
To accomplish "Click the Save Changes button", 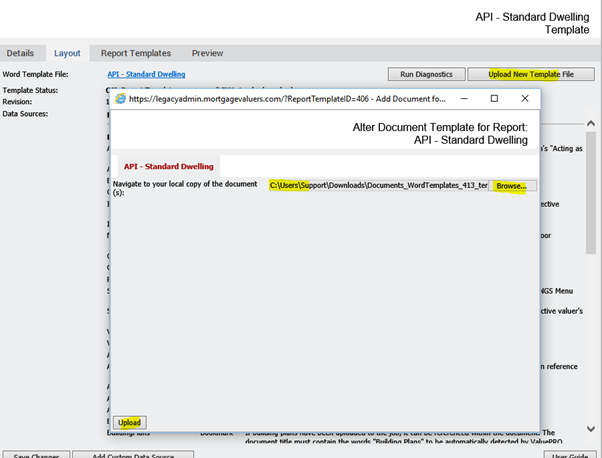I will 36,455.
